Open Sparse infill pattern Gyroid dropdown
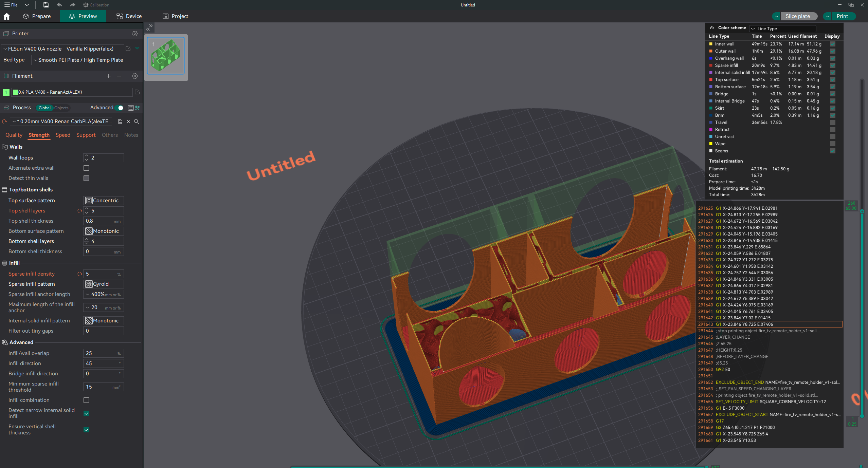Image resolution: width=868 pixels, height=468 pixels. tap(104, 284)
